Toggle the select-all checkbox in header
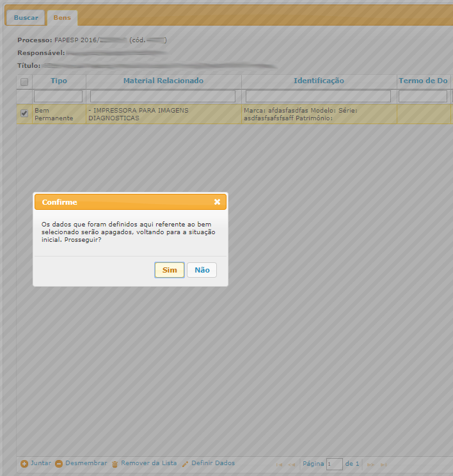This screenshot has width=453, height=476. pyautogui.click(x=24, y=82)
